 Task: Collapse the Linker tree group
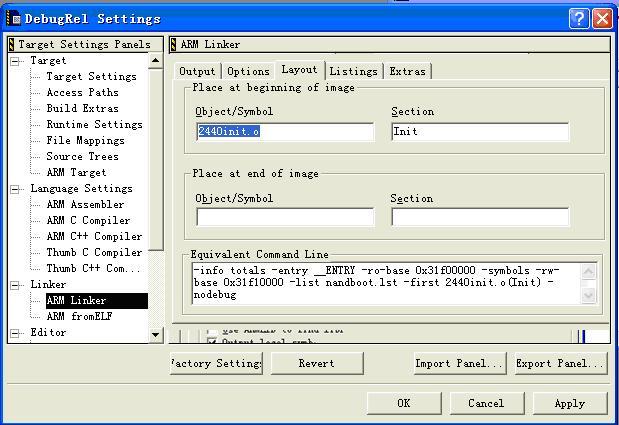point(15,285)
